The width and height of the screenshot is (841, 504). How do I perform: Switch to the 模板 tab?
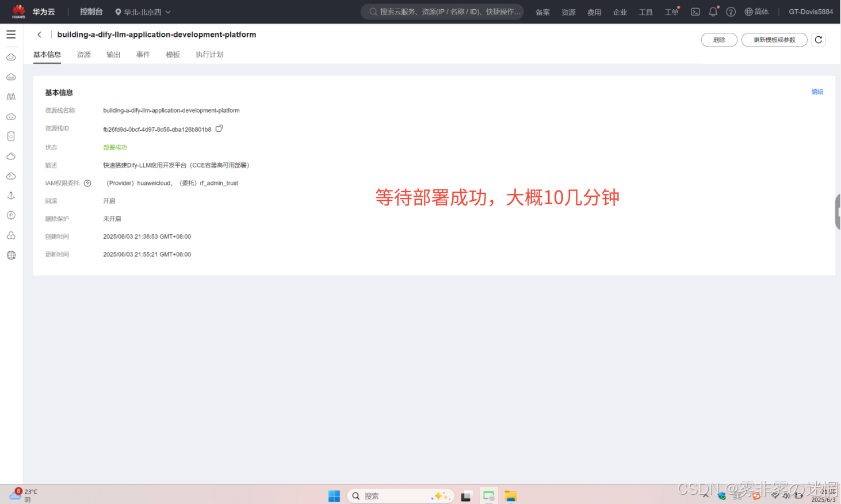173,55
